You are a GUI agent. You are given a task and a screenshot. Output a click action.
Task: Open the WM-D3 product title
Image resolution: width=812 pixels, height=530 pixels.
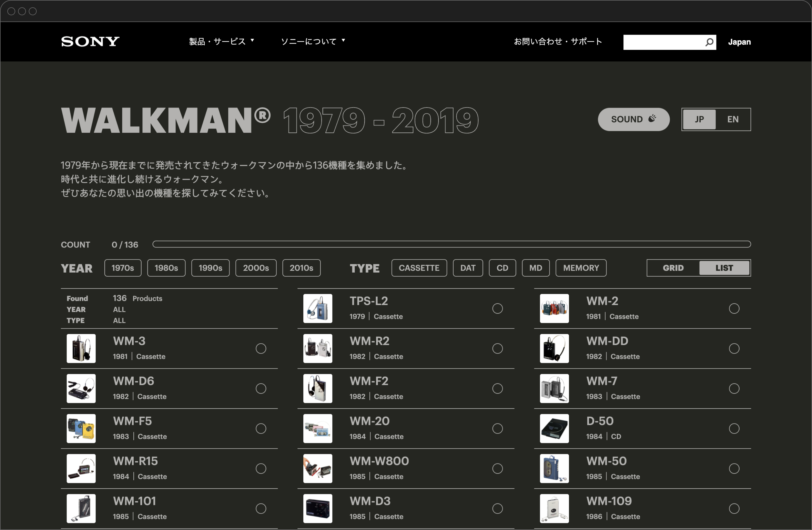[370, 501]
